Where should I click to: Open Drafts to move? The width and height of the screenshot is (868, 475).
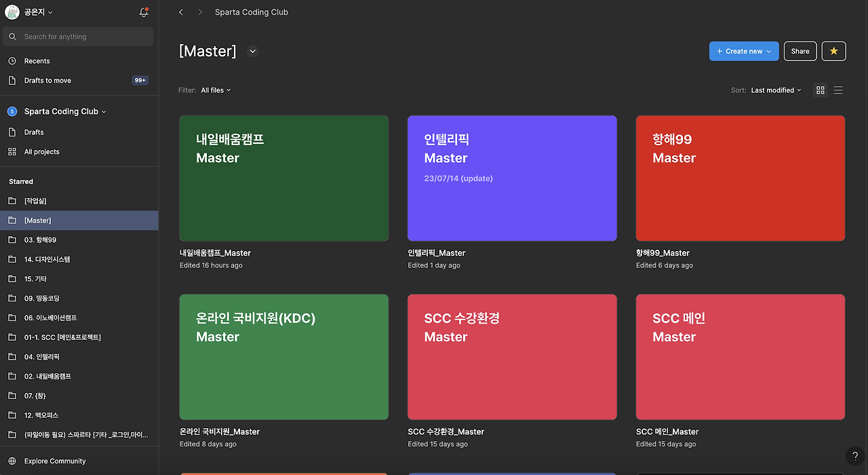click(x=79, y=80)
